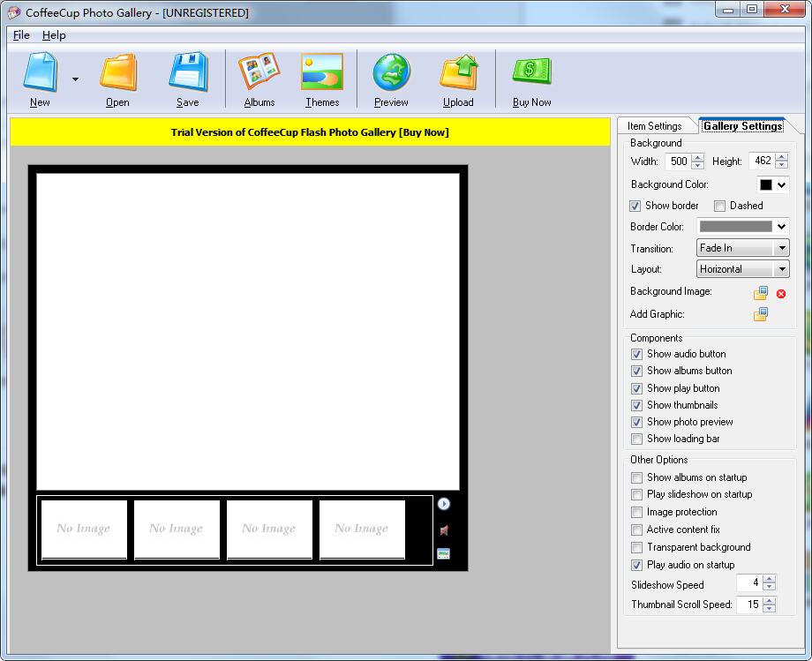Click the play button in gallery preview
Viewport: 812px width, 661px height.
tap(444, 504)
